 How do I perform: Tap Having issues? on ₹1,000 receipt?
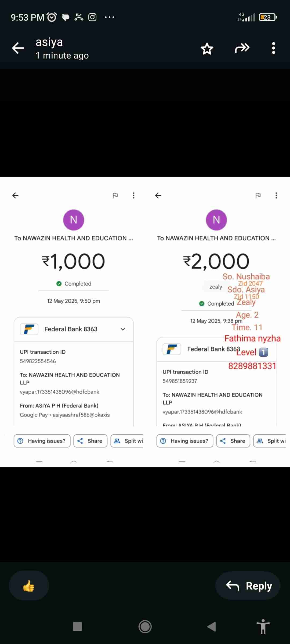point(42,441)
